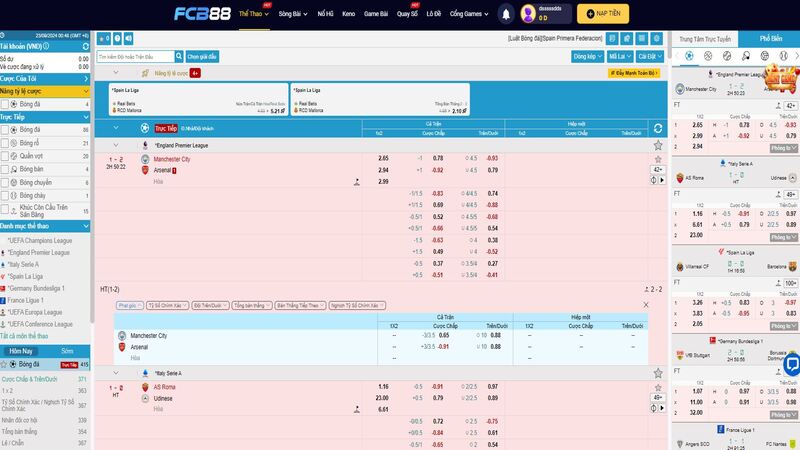800x450 pixels.
Task: Tick the Bóng đá checkbox under Trực Tiếp
Action: coord(5,130)
